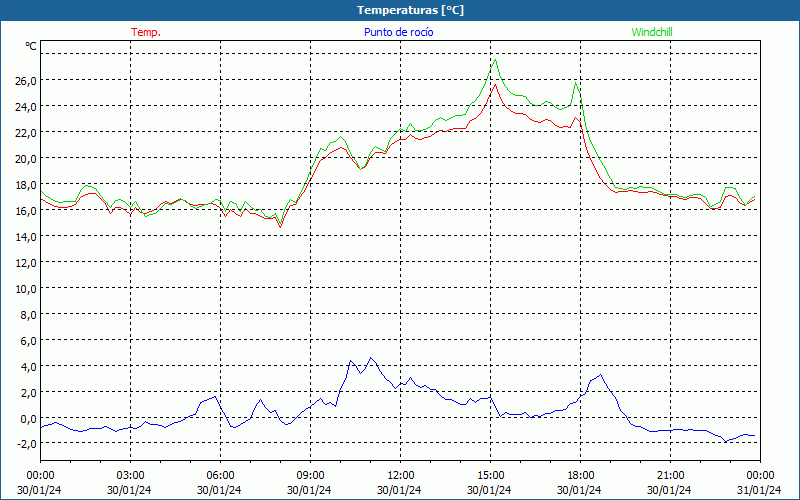Click the "24,0" y-axis value
Screen dimensions: 800x500
click(26, 107)
